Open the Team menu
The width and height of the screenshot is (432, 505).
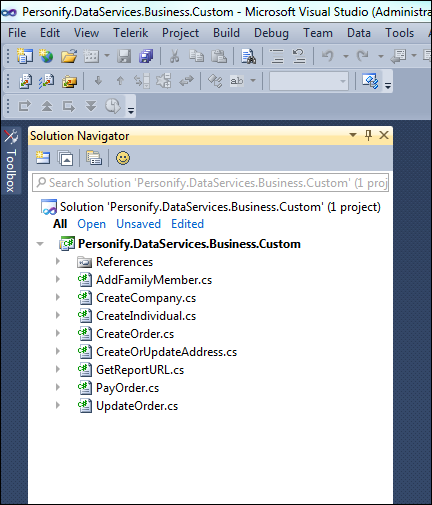(x=318, y=33)
